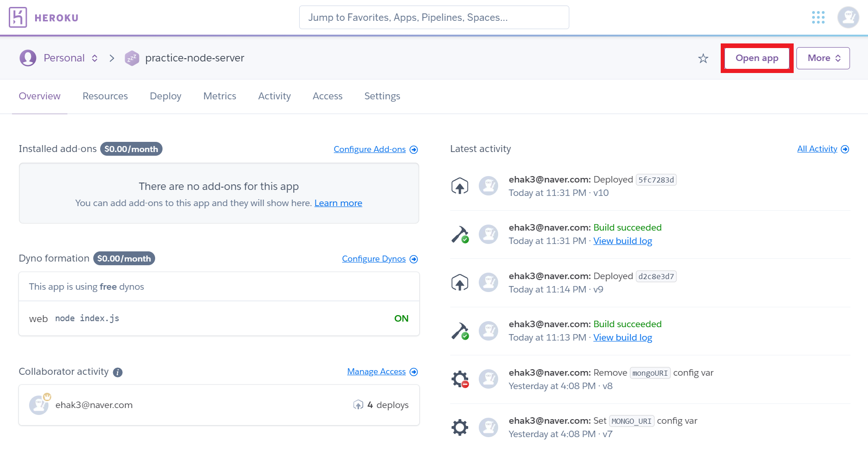Screen dimensions: 868x451
Task: View build log for 11:31 PM build
Action: click(623, 241)
